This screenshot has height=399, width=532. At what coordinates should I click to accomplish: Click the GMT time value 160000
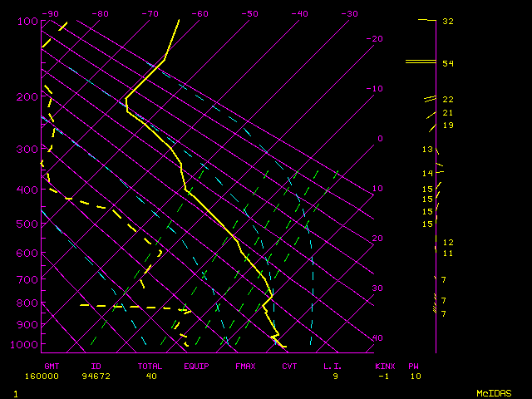tap(58, 376)
